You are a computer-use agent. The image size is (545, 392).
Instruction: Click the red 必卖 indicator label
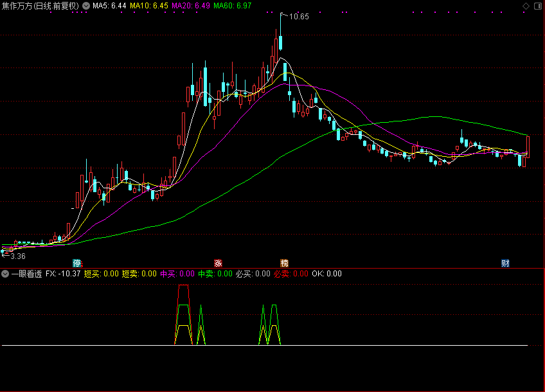290,274
